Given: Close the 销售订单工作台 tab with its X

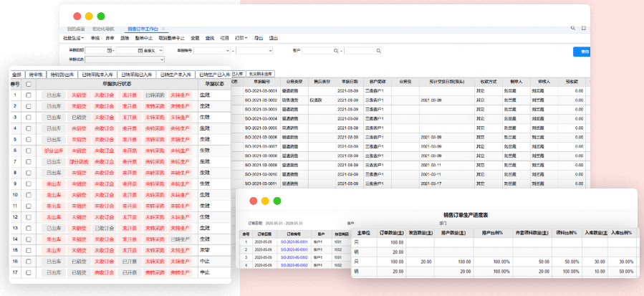Looking at the screenshot, I should pos(163,29).
